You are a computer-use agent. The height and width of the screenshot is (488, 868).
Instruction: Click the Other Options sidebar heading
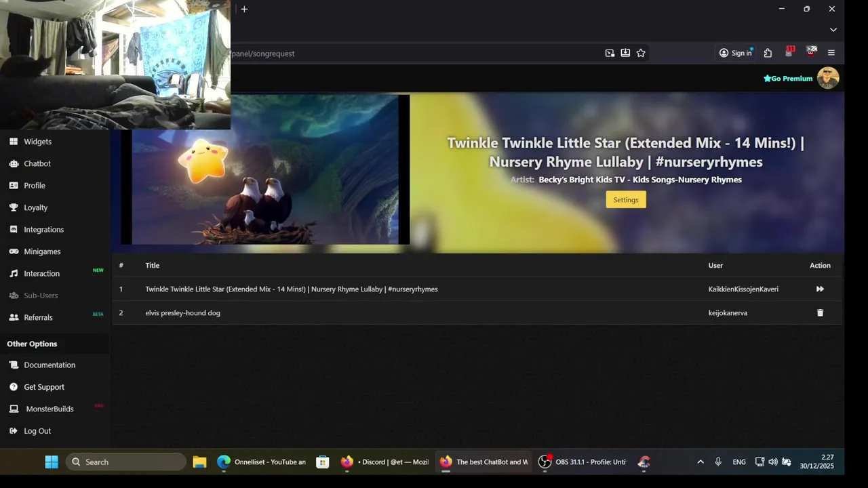pyautogui.click(x=32, y=344)
